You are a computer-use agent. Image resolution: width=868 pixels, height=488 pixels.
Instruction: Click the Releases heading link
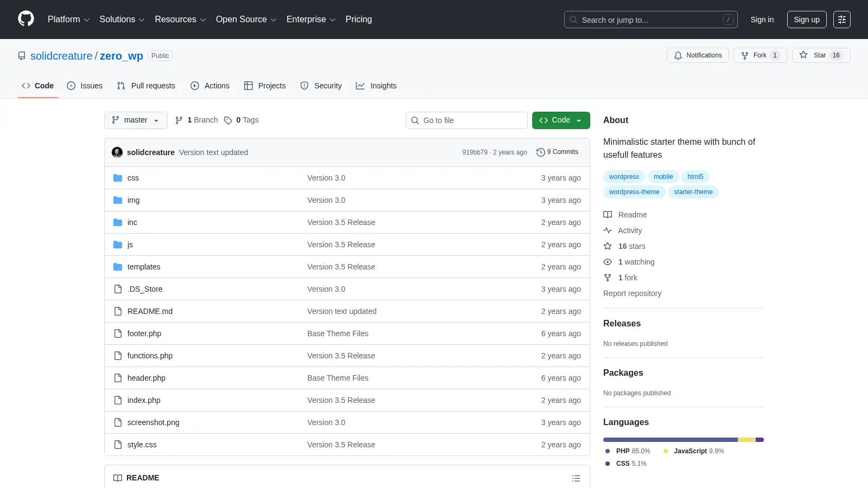622,324
